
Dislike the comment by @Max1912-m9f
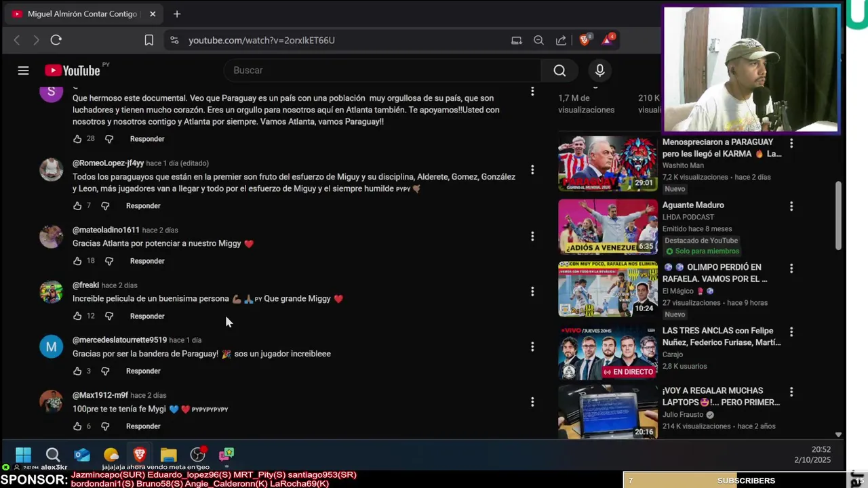tap(105, 426)
